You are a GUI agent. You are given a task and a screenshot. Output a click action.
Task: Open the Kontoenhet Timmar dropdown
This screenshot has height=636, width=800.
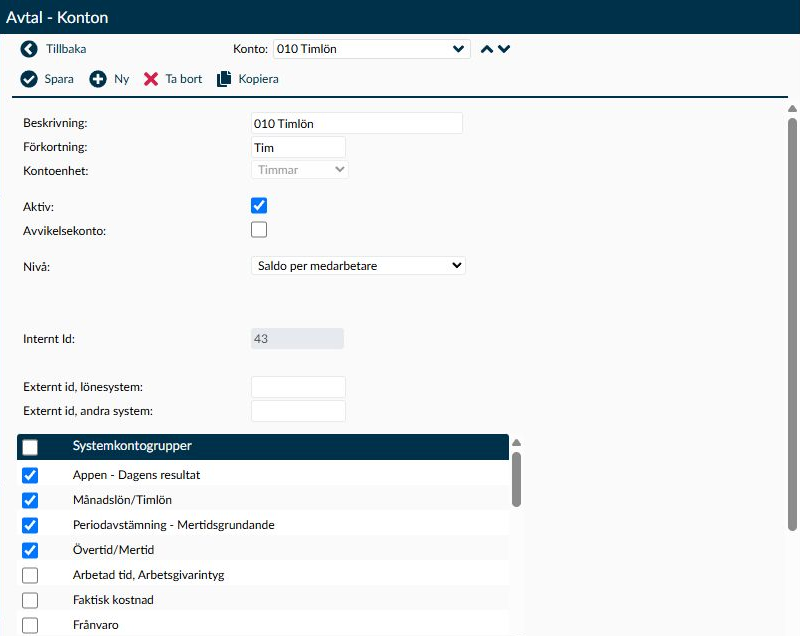coord(299,170)
